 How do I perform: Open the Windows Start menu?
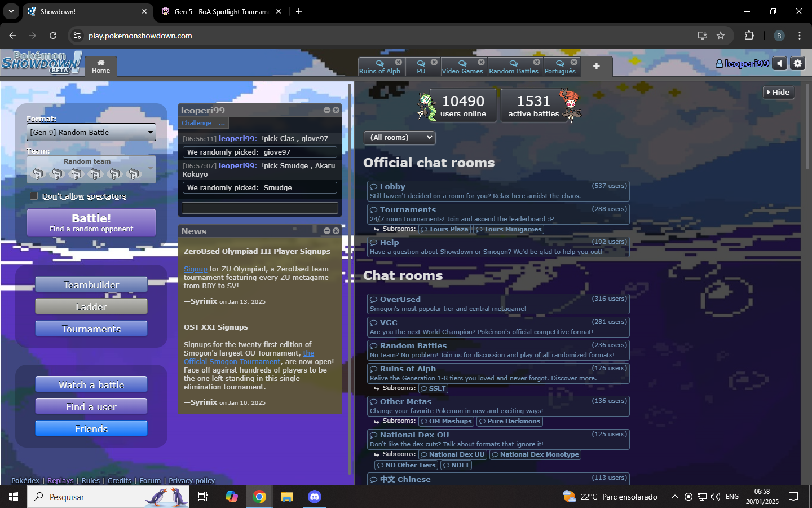click(x=14, y=497)
